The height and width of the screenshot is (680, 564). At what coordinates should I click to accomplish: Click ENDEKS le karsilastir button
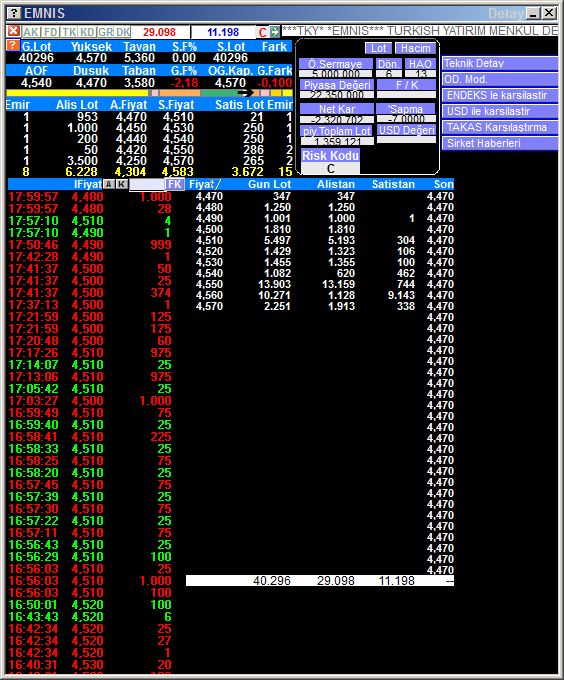point(499,95)
